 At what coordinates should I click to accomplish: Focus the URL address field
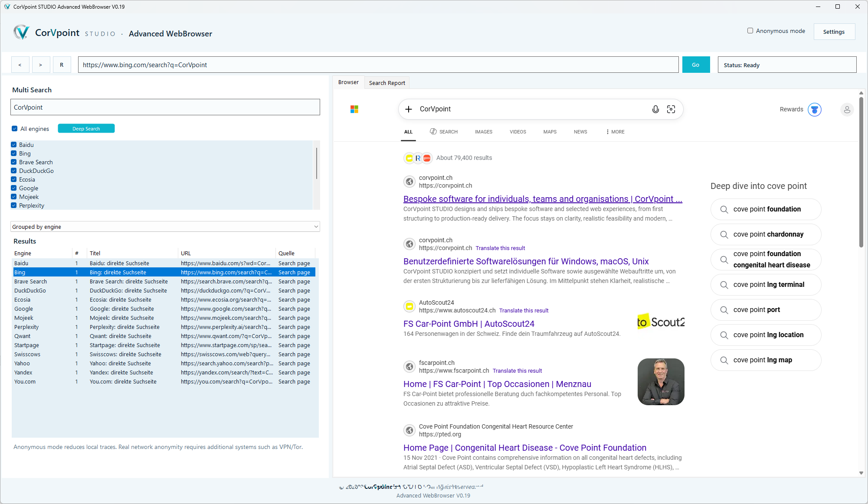(x=378, y=65)
